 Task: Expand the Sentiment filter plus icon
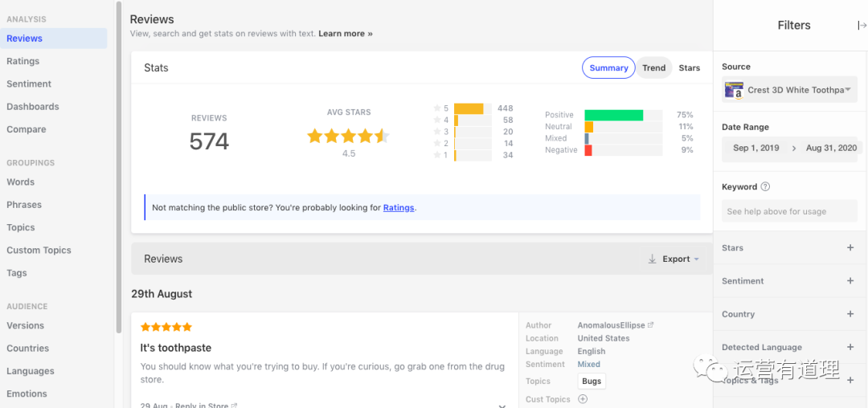pos(850,281)
